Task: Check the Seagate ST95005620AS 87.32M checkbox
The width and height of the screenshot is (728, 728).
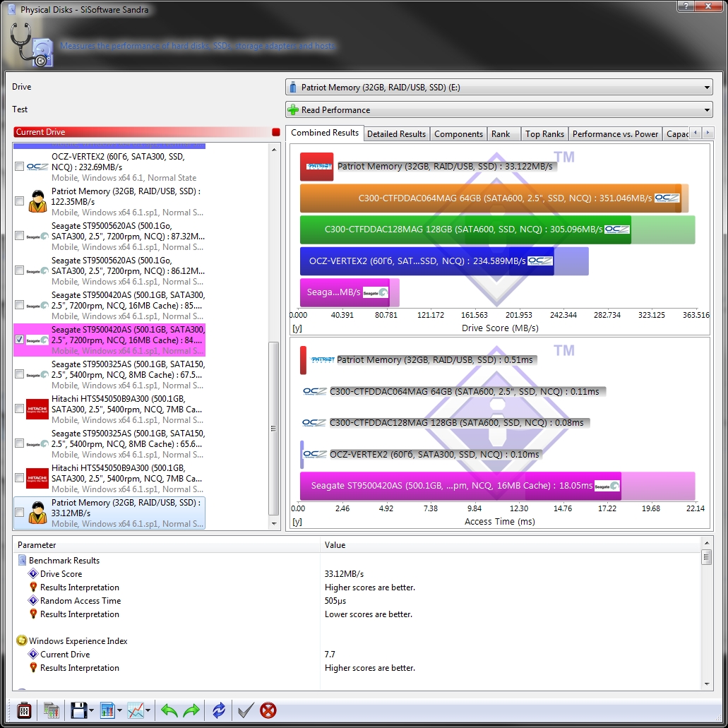Action: (19, 236)
